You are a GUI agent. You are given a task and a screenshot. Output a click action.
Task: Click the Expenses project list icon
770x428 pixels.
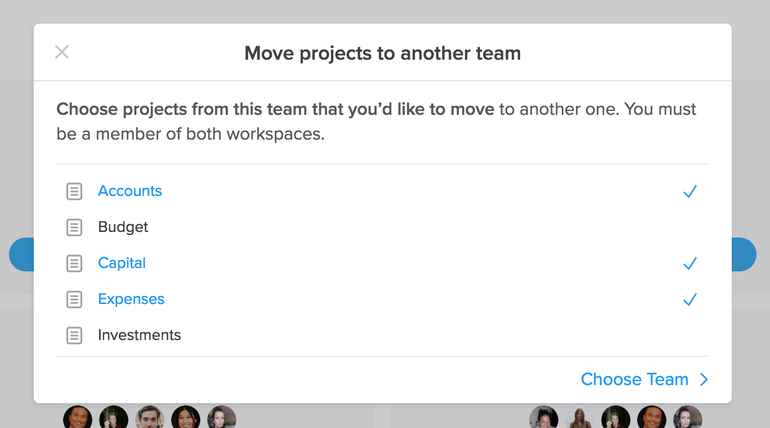(74, 299)
